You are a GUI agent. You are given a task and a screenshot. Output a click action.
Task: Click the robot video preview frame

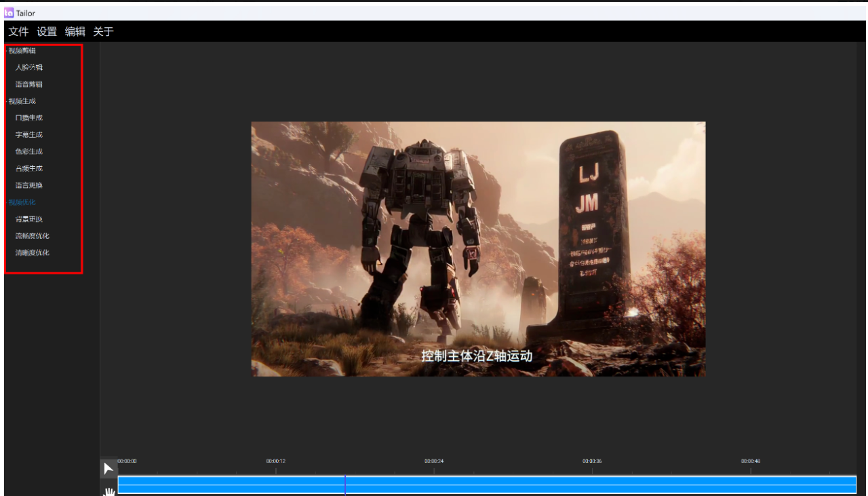click(478, 249)
